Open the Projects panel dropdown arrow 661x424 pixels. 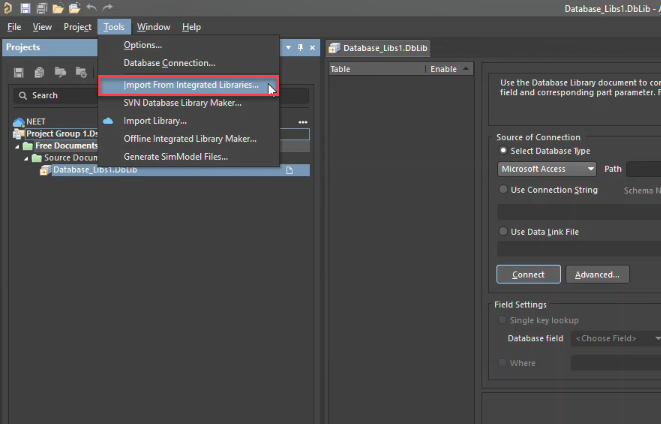tap(288, 48)
